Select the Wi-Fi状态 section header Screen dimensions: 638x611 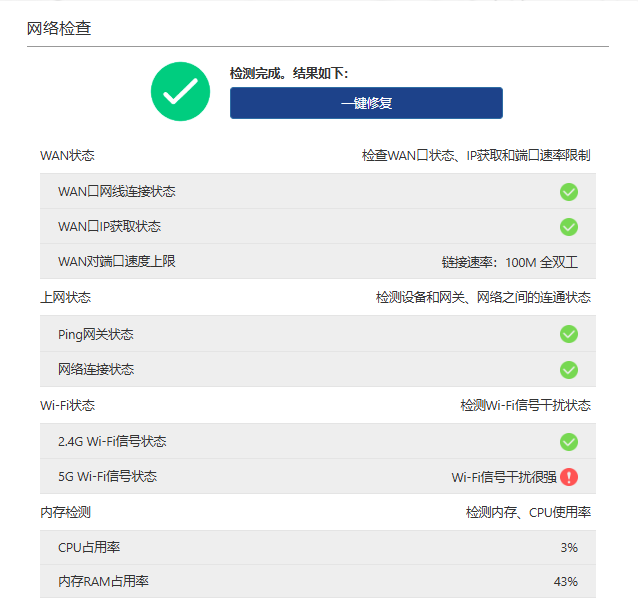coord(67,405)
